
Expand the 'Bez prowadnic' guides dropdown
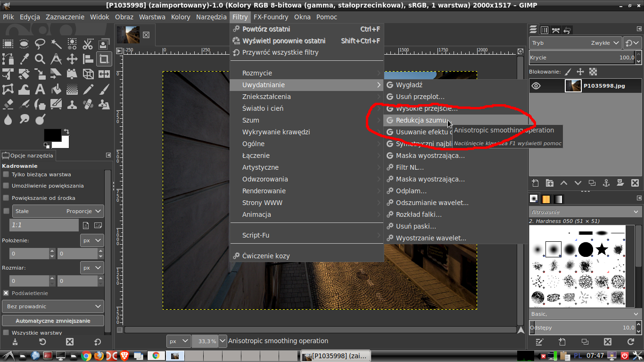52,306
